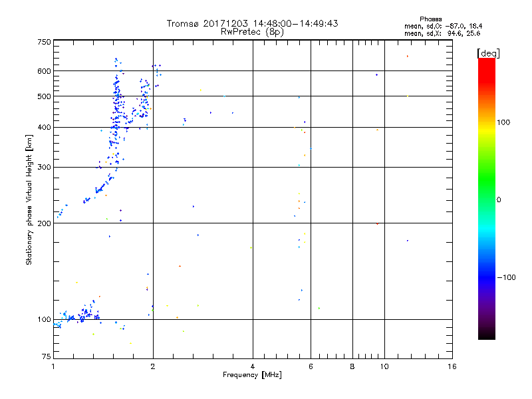Viewport: 532px width, 399px height.
Task: Click the '4' frequency axis tick label
Action: (253, 366)
